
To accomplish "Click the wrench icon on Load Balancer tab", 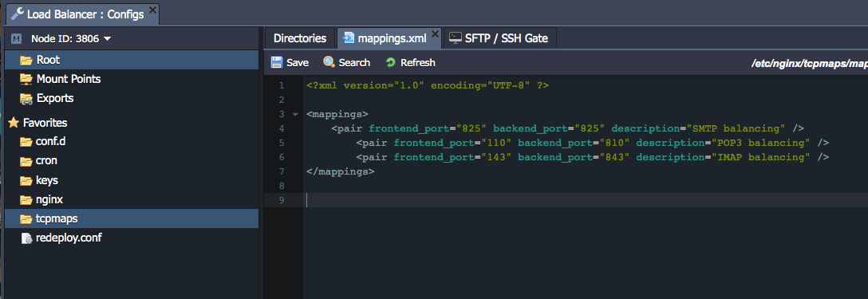I will (18, 14).
